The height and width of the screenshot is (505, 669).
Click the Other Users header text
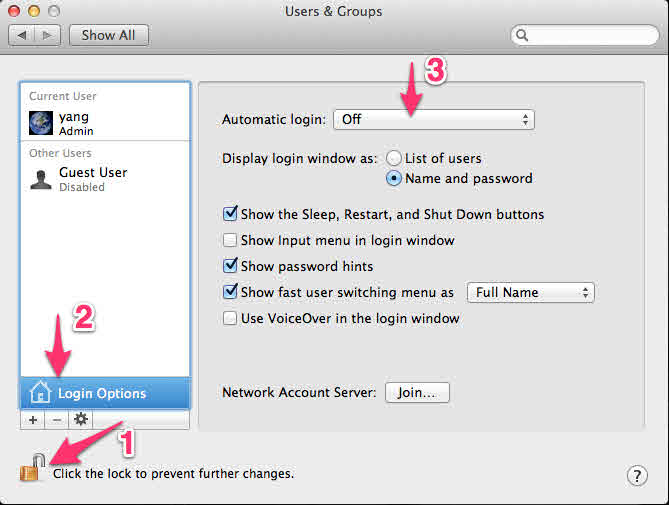tap(60, 153)
